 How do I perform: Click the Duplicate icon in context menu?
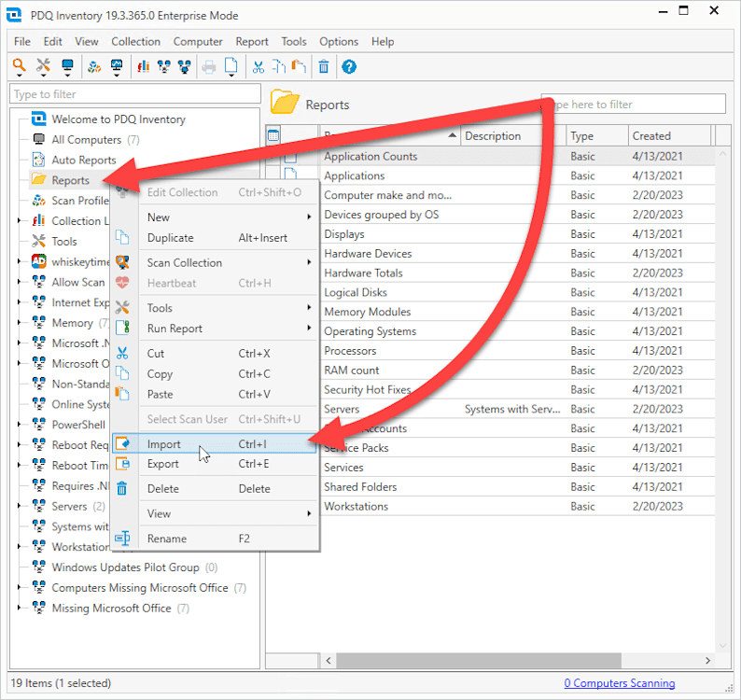pyautogui.click(x=122, y=237)
